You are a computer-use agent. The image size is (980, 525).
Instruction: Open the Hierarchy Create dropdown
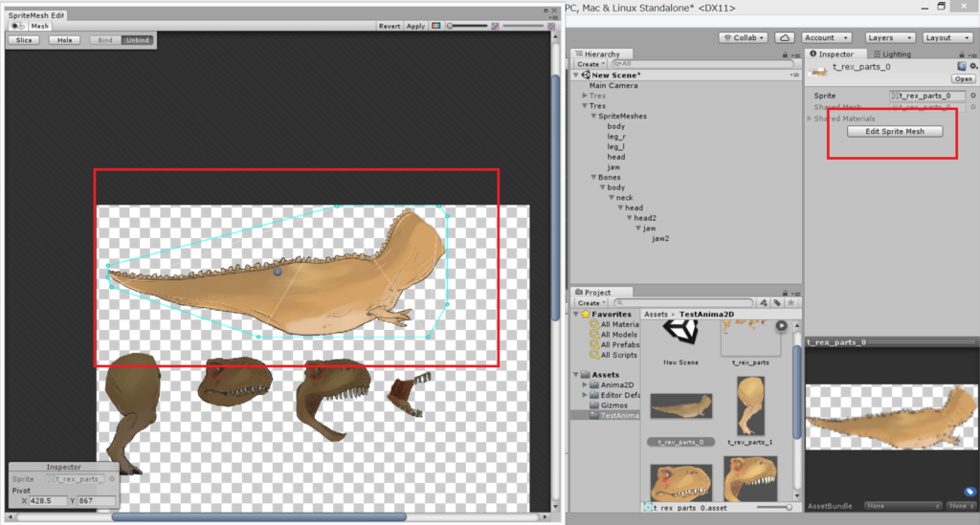pyautogui.click(x=590, y=64)
